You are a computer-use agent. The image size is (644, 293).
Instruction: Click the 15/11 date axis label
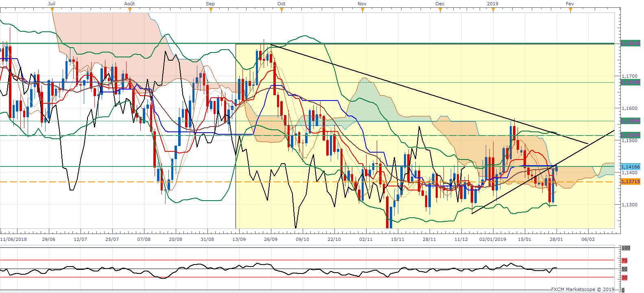(x=397, y=239)
